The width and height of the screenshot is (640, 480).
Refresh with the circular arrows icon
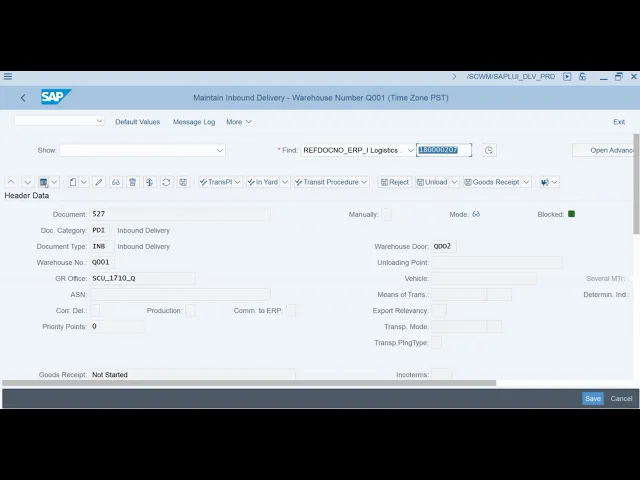click(166, 182)
